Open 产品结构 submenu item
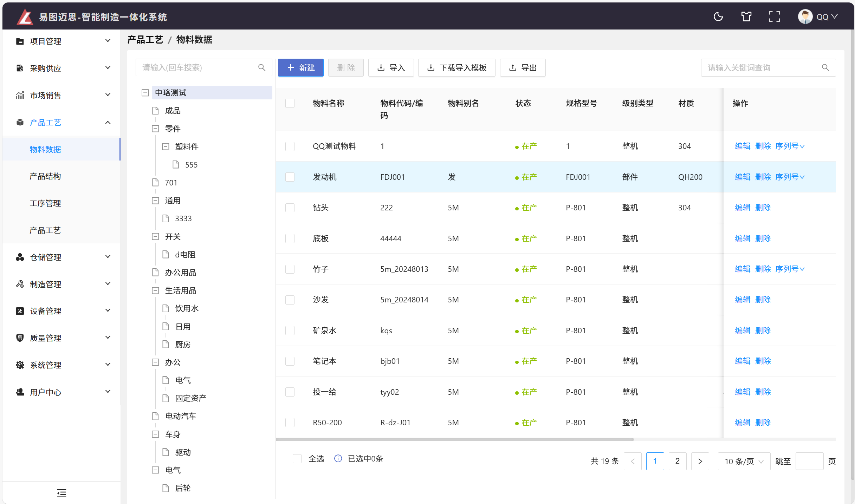 [x=45, y=176]
